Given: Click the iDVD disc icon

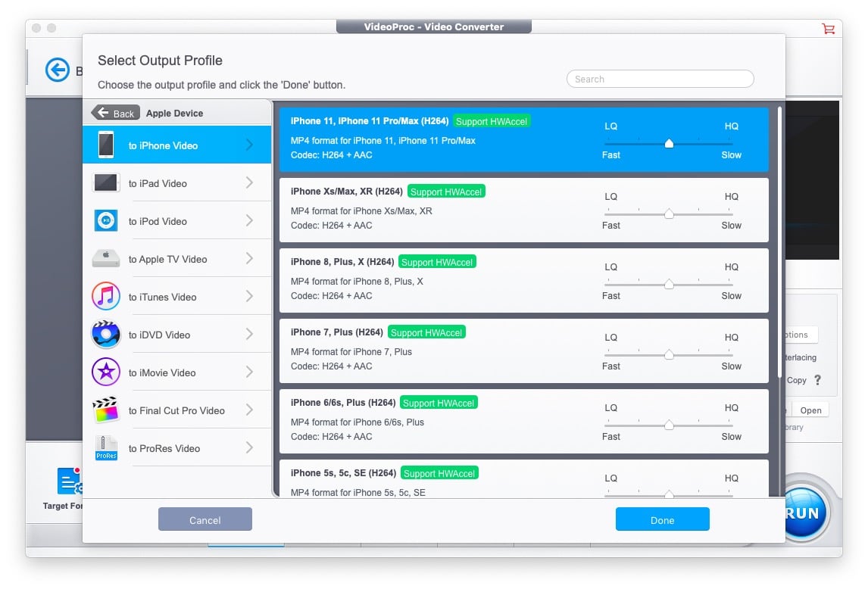Looking at the screenshot, I should point(106,335).
